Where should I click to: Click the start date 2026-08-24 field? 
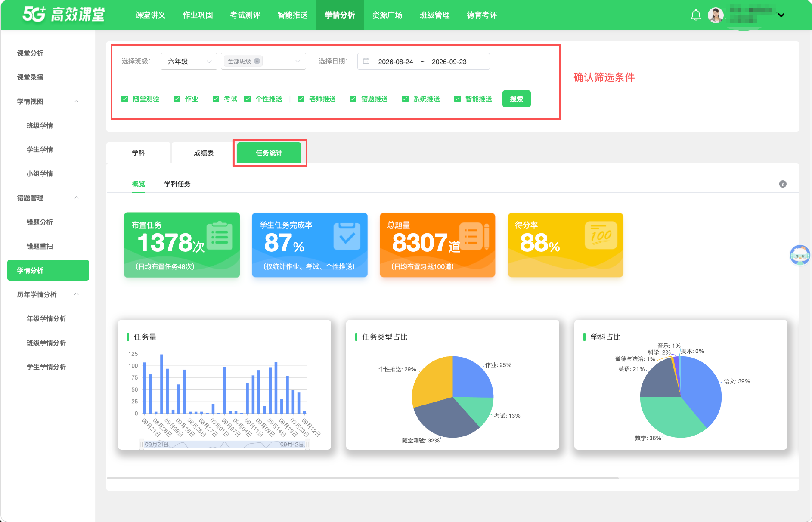coord(396,62)
